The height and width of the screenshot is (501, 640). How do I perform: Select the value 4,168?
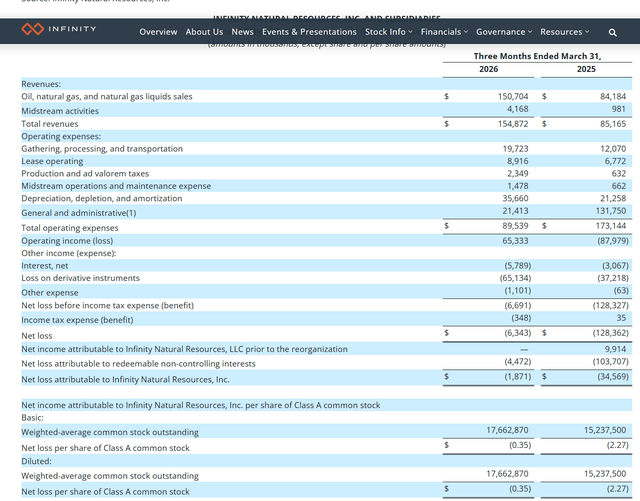pos(518,109)
